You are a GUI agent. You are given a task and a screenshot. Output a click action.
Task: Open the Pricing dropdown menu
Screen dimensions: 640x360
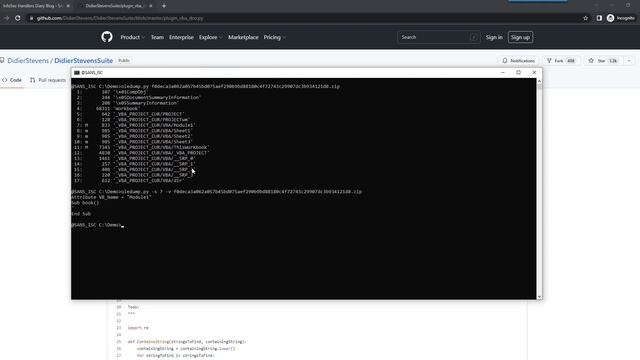[x=274, y=37]
